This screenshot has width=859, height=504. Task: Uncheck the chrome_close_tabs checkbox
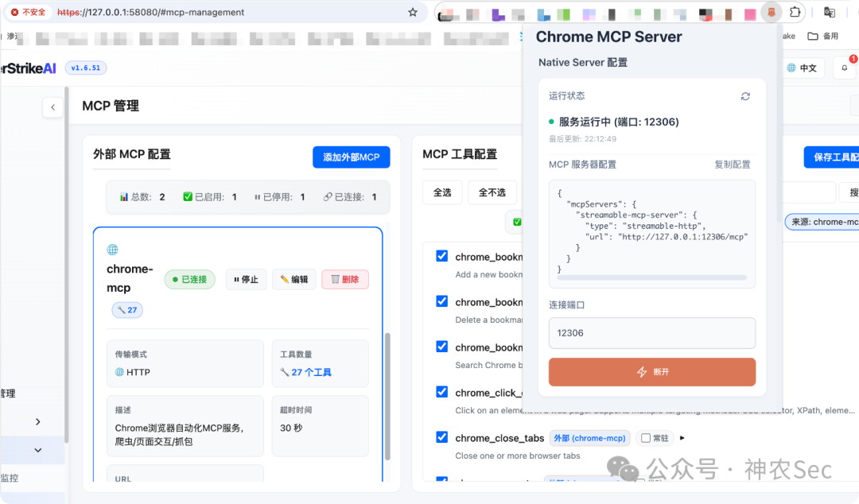(442, 437)
